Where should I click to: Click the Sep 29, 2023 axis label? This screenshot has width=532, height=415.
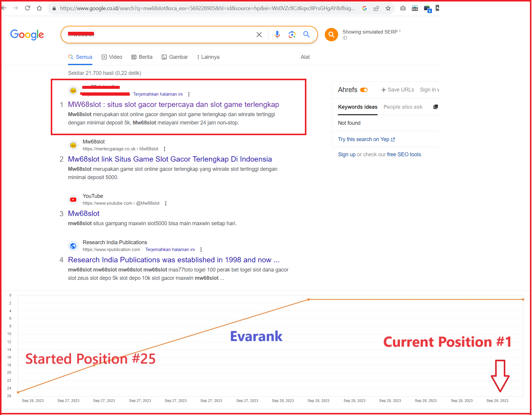[x=497, y=401]
